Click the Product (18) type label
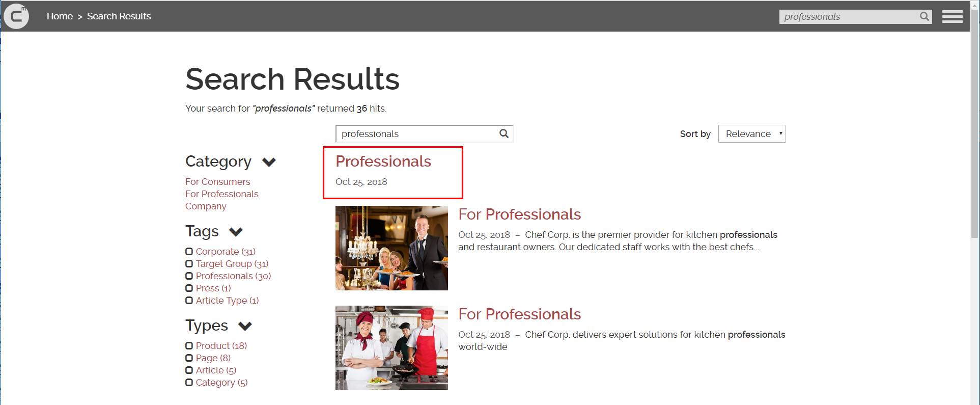 (221, 346)
